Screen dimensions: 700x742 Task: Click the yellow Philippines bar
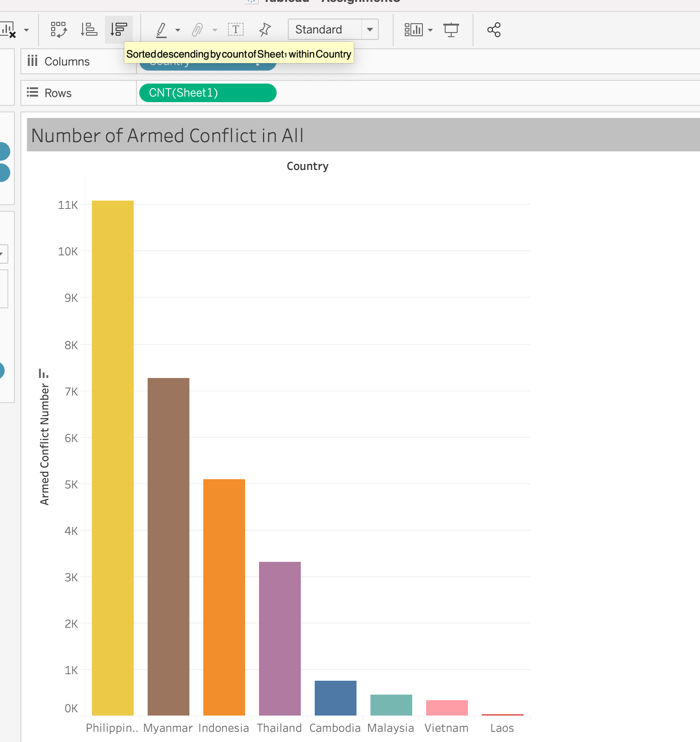(113, 457)
